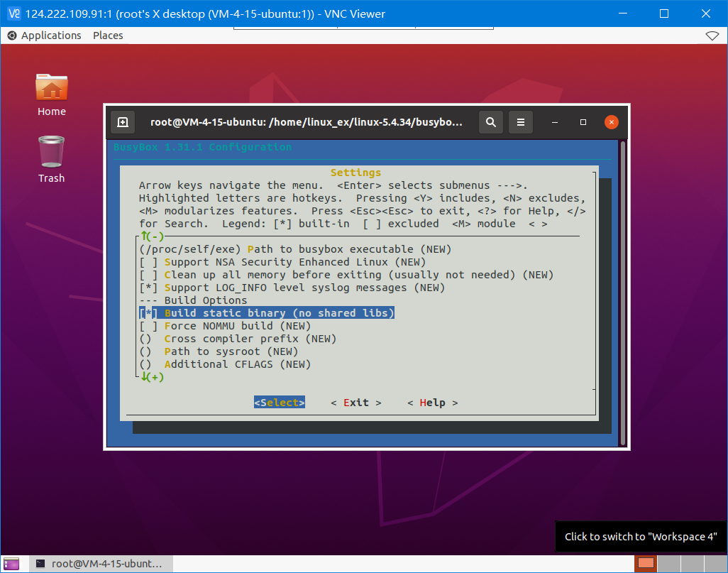
Task: Maximize the terminal window
Action: 583,122
